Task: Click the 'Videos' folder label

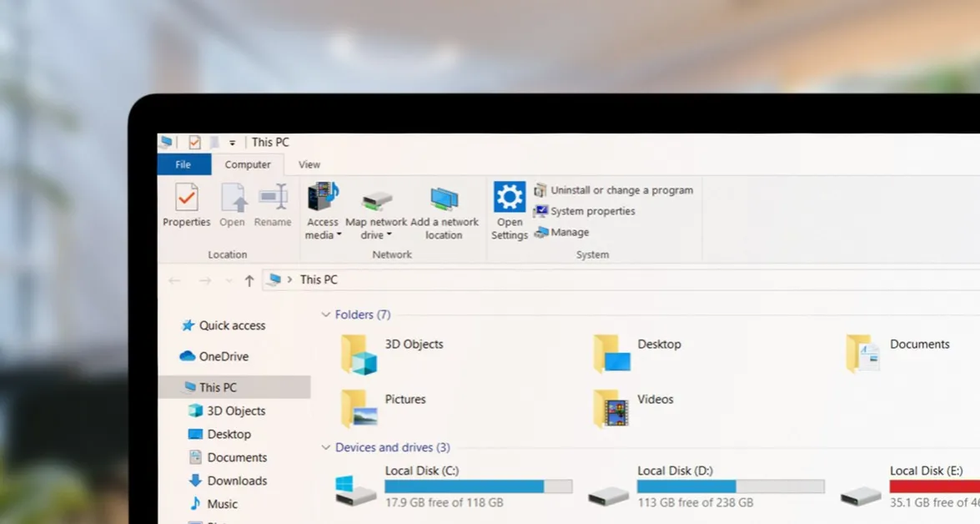Action: click(x=655, y=399)
